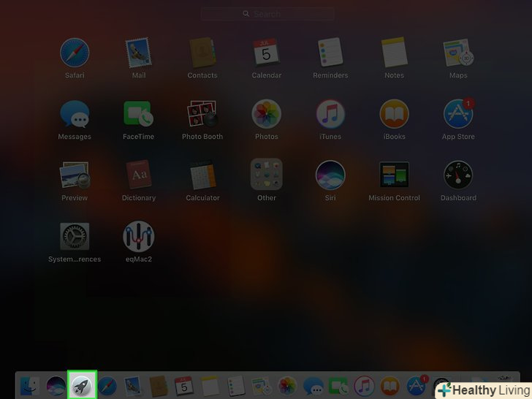Open the iBooks app in Launchpad
The height and width of the screenshot is (399, 532).
[394, 114]
